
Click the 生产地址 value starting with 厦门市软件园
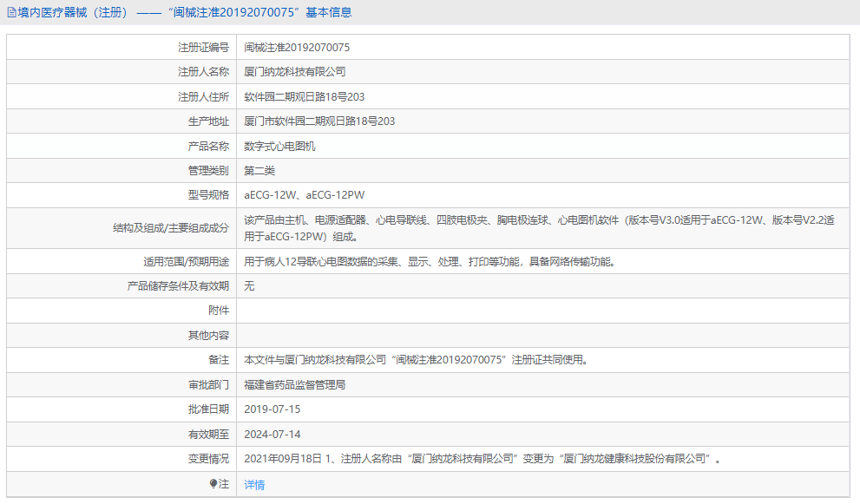[320, 121]
